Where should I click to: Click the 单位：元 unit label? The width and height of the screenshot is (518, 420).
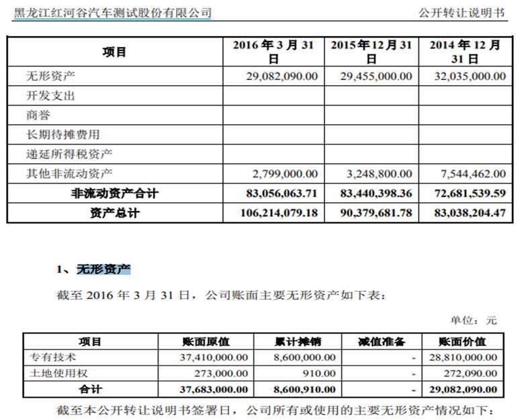pos(473,320)
